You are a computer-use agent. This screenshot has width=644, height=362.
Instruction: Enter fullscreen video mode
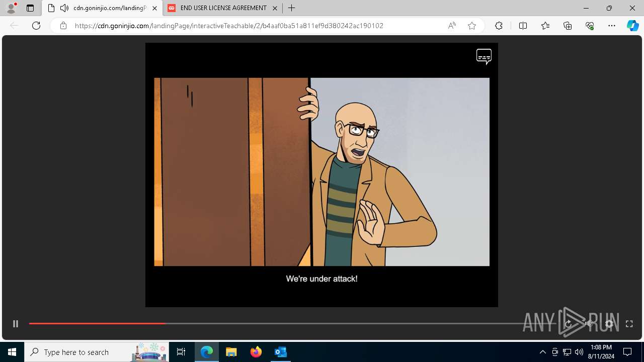point(629,324)
